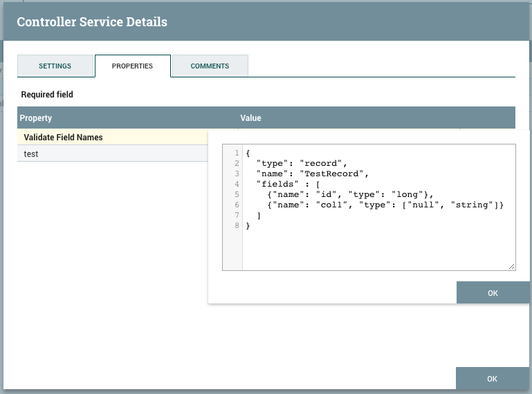Grab the editor resize handle corner
This screenshot has width=532, height=394.
coord(511,266)
